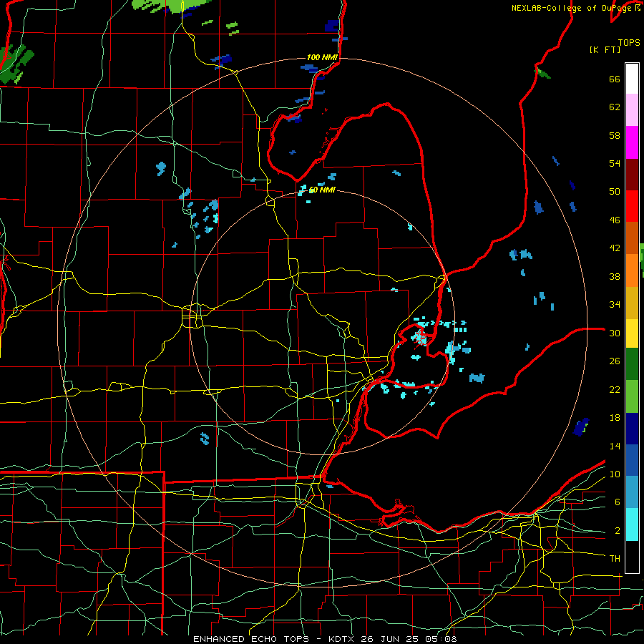Click the "KDTX" radar site identifier
Viewport: 644px width, 644px height.
coord(342,639)
